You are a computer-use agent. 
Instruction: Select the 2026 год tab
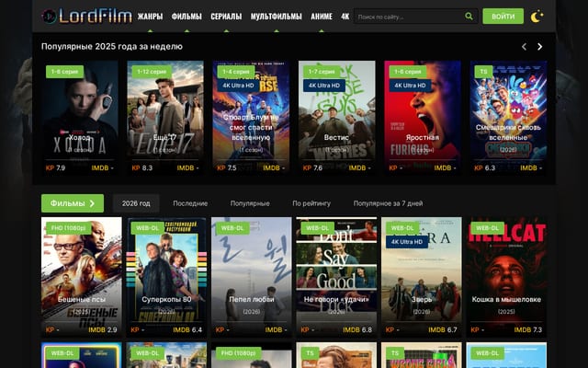(x=136, y=203)
